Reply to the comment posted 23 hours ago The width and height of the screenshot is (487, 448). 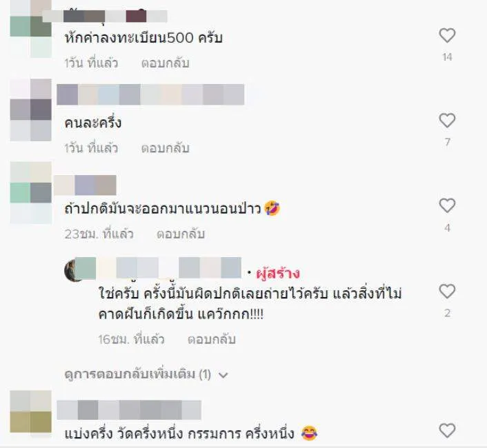point(181,234)
